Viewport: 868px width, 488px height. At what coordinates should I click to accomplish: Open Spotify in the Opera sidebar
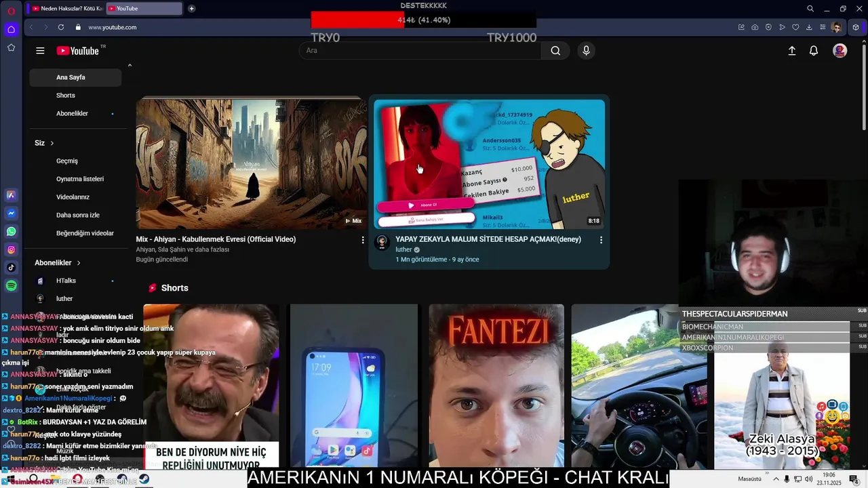coord(11,286)
